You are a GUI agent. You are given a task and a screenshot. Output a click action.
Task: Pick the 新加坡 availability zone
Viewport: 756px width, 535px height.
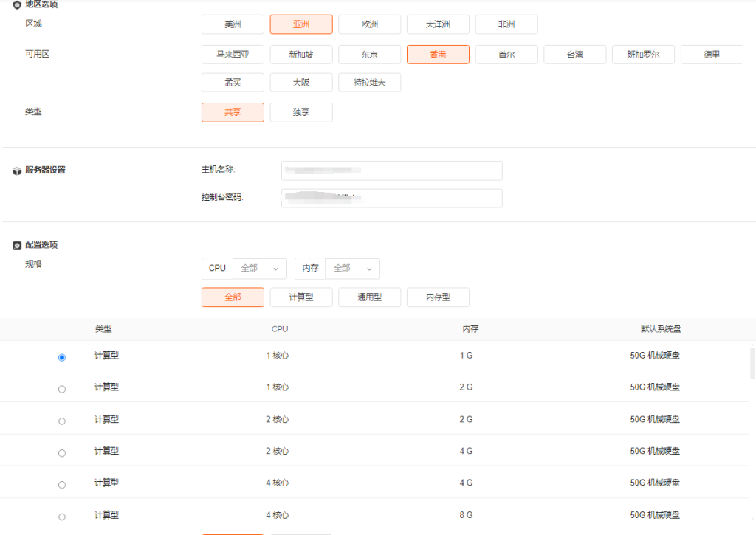pyautogui.click(x=301, y=55)
